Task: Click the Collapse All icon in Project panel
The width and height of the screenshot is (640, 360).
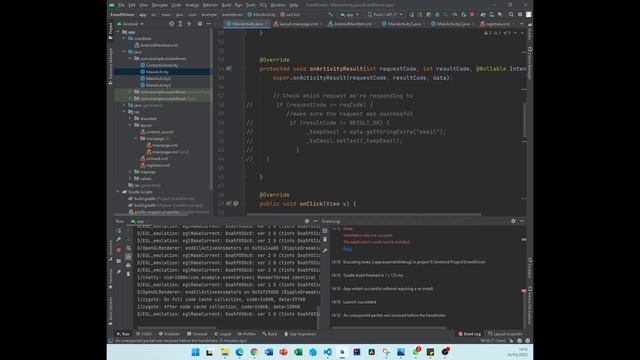Action: click(189, 24)
